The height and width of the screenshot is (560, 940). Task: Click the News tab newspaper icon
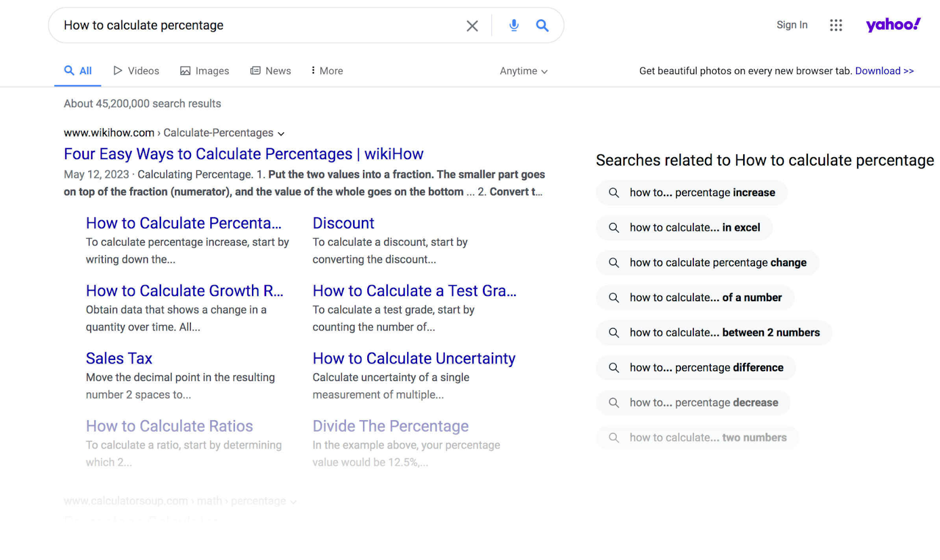click(x=256, y=70)
